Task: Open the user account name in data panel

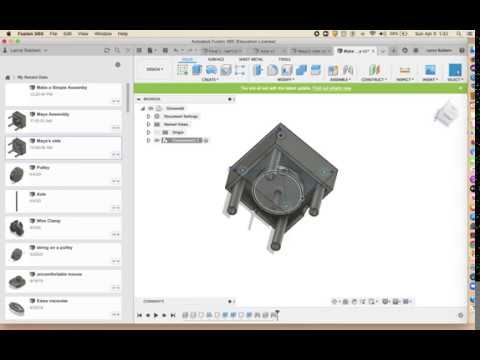Action: (x=26, y=51)
